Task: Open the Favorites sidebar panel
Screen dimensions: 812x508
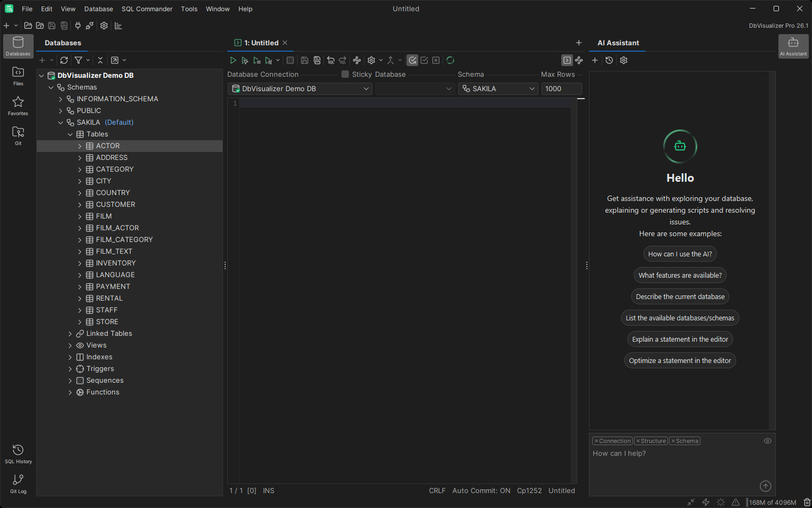Action: 18,106
